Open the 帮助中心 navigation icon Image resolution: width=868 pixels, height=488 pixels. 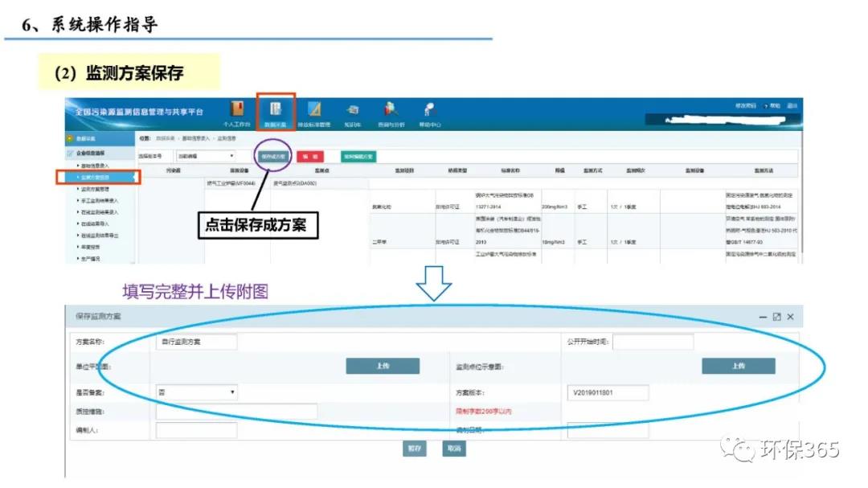429,113
